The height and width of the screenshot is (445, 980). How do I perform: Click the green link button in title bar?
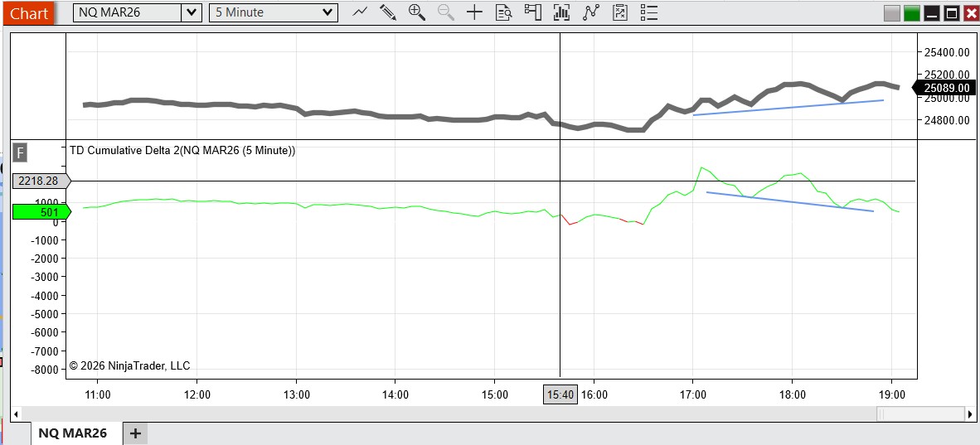tap(912, 12)
